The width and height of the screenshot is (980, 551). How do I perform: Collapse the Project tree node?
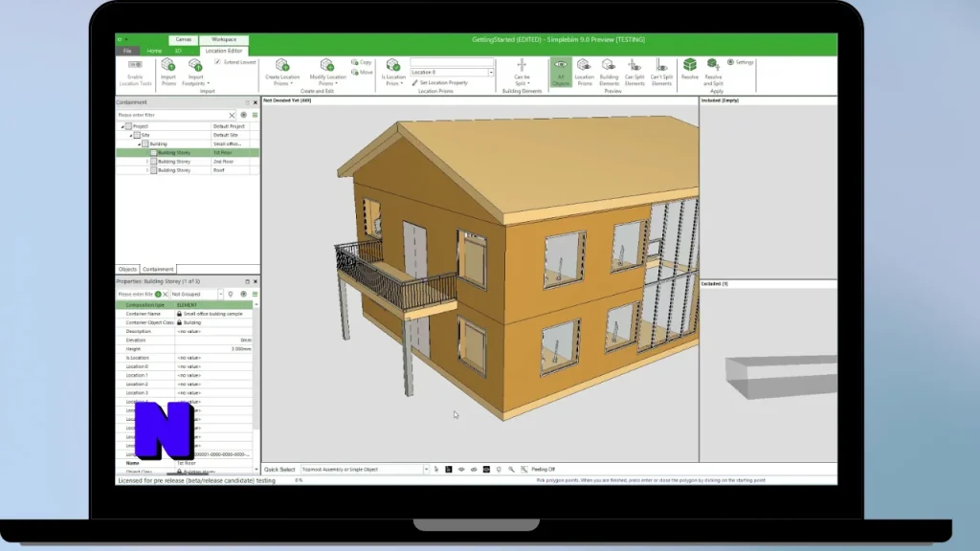coord(122,126)
